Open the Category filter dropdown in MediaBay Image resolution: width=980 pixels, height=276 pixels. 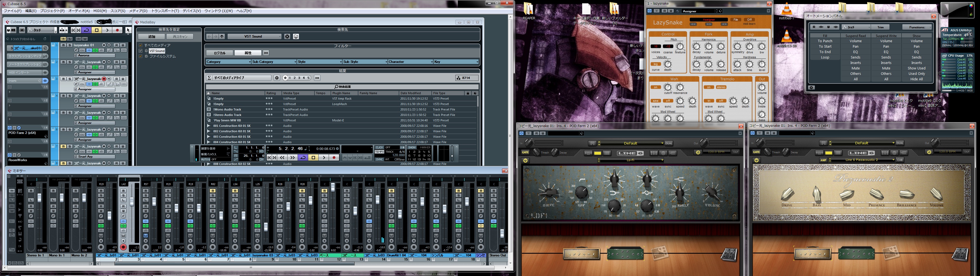(x=228, y=62)
